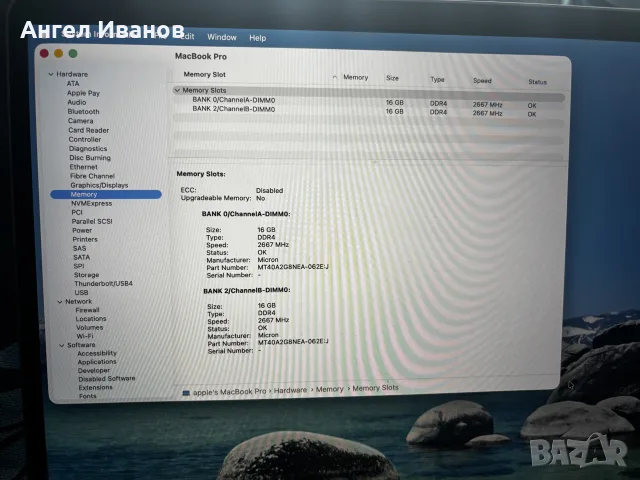Select SATA in the sidebar
Viewport: 640px width, 480px height.
click(x=81, y=257)
